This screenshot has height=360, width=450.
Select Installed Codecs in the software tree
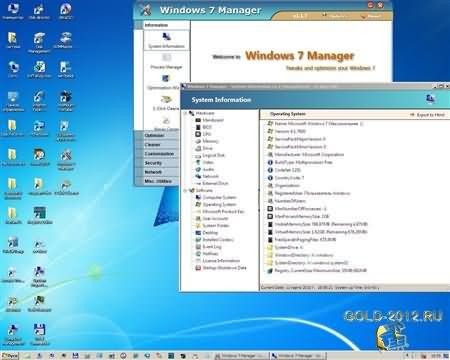click(x=215, y=240)
